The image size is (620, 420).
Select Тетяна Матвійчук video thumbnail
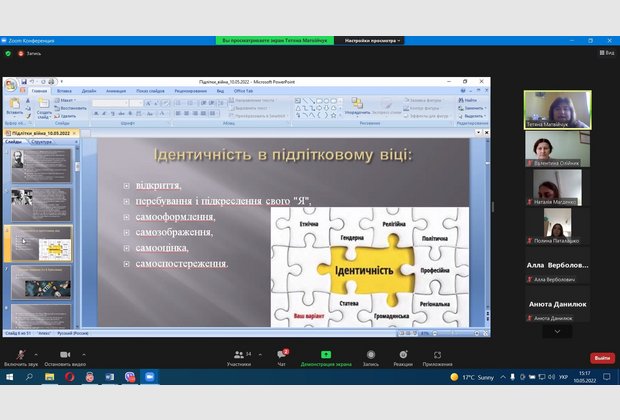[x=557, y=110]
